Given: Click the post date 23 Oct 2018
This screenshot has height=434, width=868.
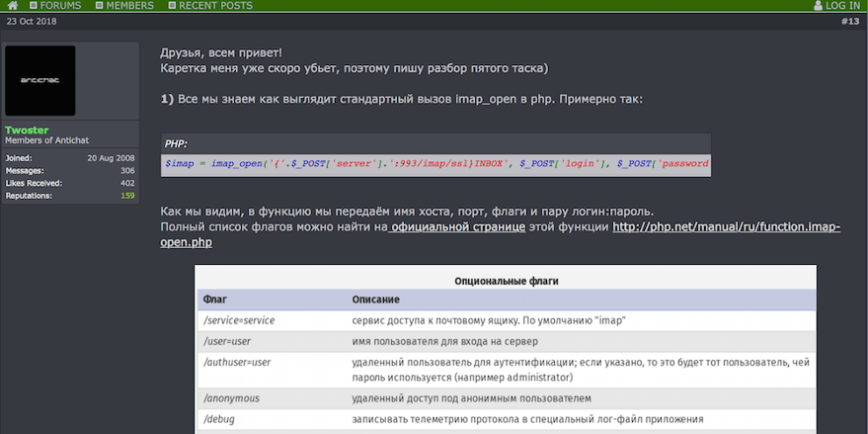Looking at the screenshot, I should click(32, 22).
